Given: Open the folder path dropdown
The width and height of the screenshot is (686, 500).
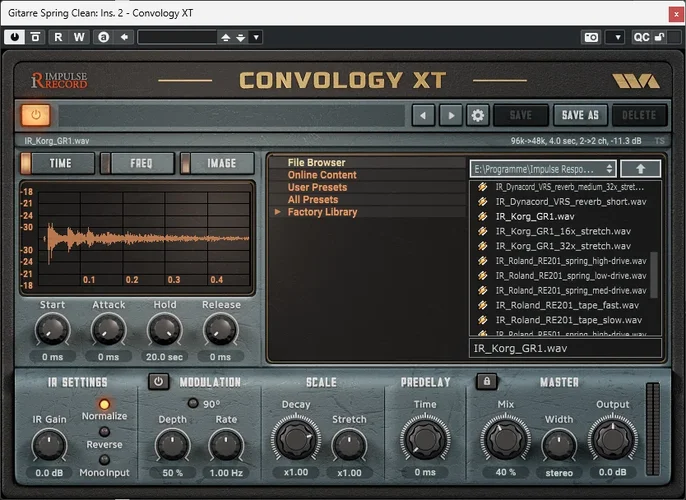Looking at the screenshot, I should (x=542, y=169).
